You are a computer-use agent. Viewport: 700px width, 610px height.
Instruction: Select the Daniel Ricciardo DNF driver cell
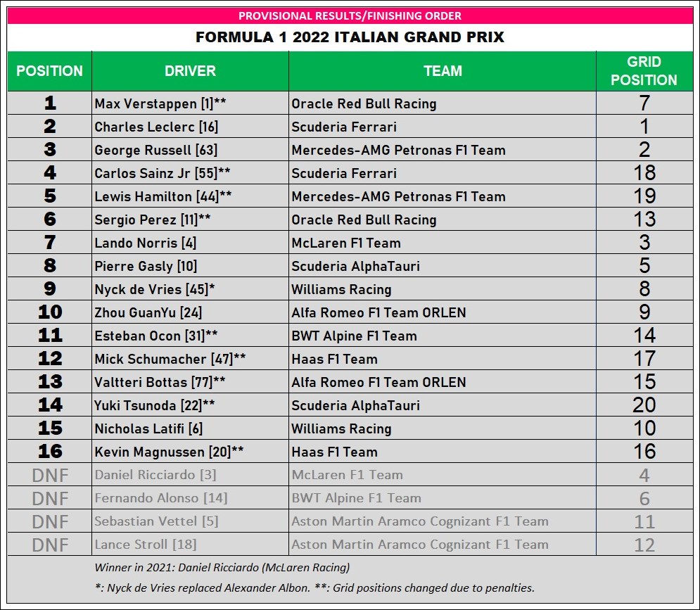click(156, 475)
